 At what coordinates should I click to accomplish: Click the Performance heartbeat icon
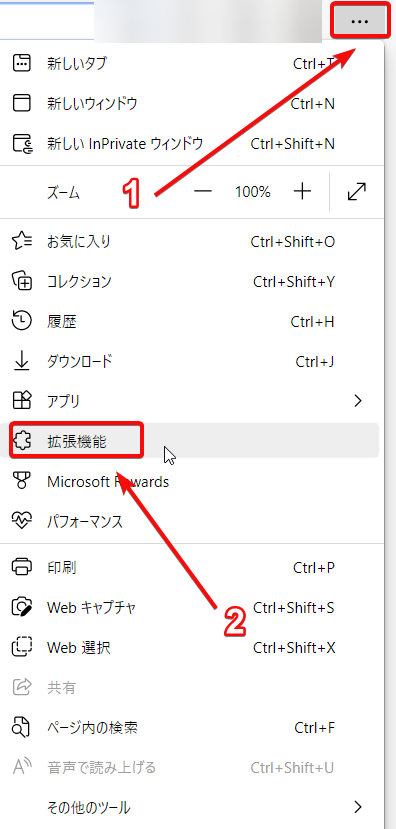pyautogui.click(x=22, y=521)
